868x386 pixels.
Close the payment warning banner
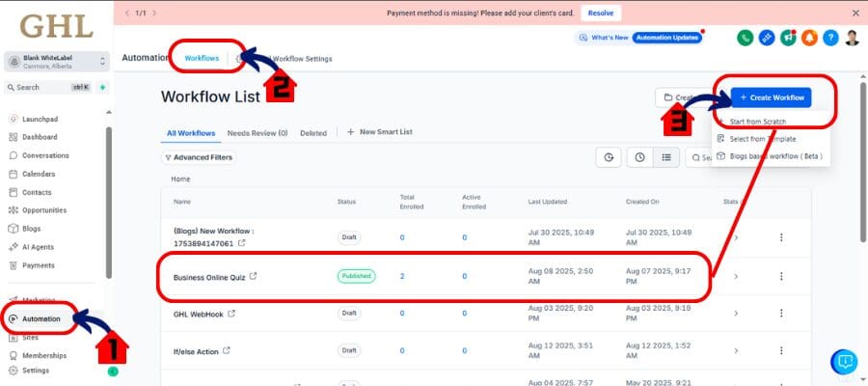[855, 13]
